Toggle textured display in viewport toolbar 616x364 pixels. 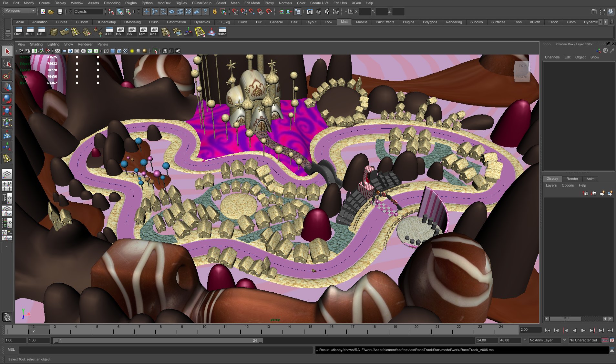click(126, 51)
